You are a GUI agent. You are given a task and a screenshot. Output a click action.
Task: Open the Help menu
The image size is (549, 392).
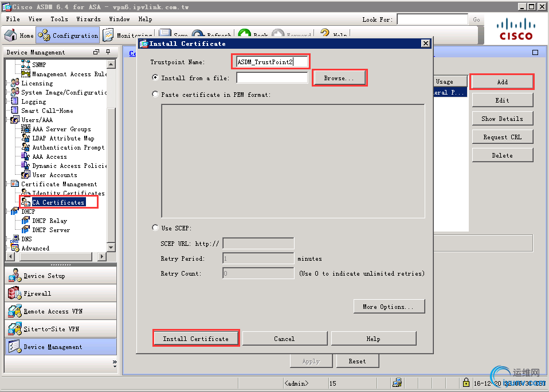pos(145,19)
